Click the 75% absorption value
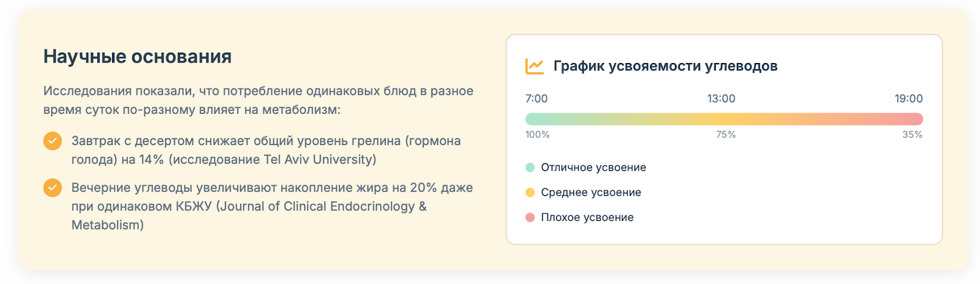 coord(726,135)
